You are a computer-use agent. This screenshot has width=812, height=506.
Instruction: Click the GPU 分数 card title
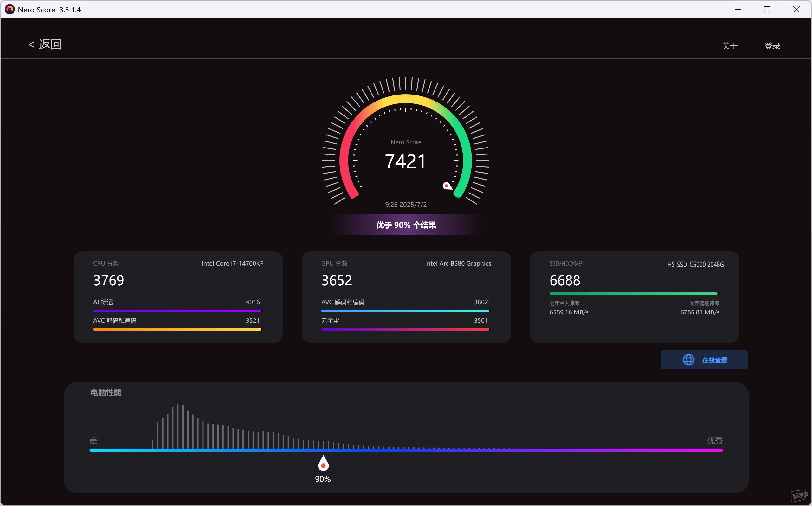[334, 263]
